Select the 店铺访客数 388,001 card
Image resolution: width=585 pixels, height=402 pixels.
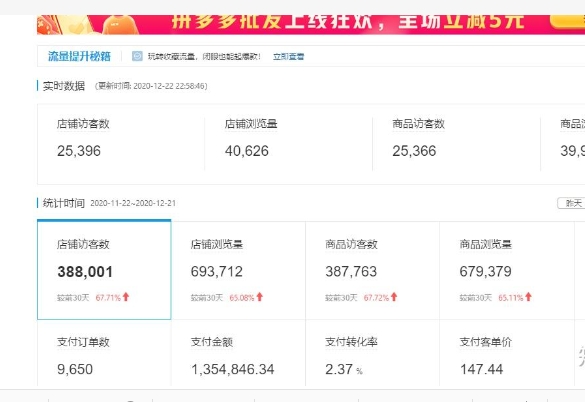click(x=104, y=270)
